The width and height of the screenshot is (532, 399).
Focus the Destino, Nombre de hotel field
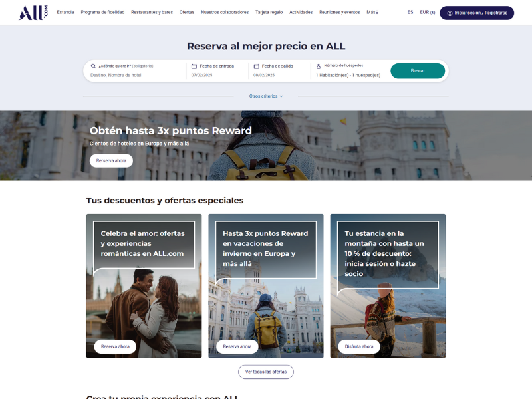coord(136,75)
